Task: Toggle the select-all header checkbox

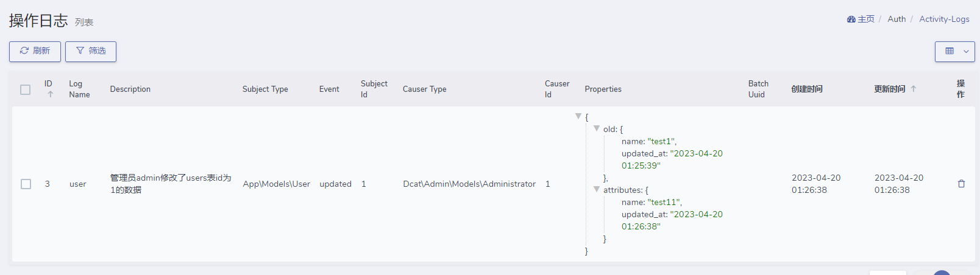Action: 25,89
